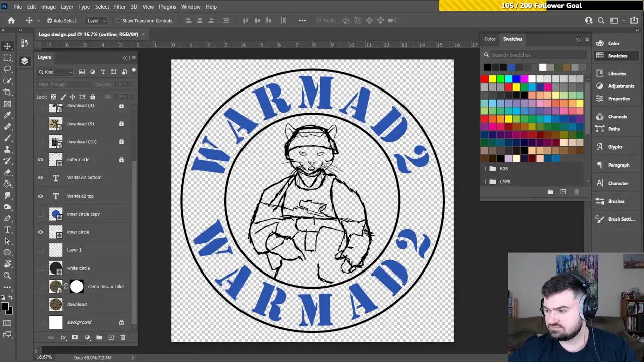Create new fill or adjustment layer
The width and height of the screenshot is (644, 362).
pos(87,337)
